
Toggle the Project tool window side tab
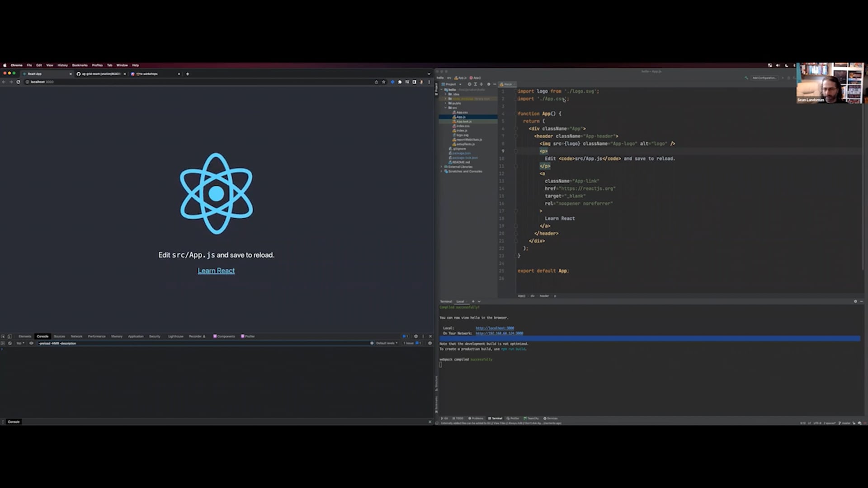(437, 89)
